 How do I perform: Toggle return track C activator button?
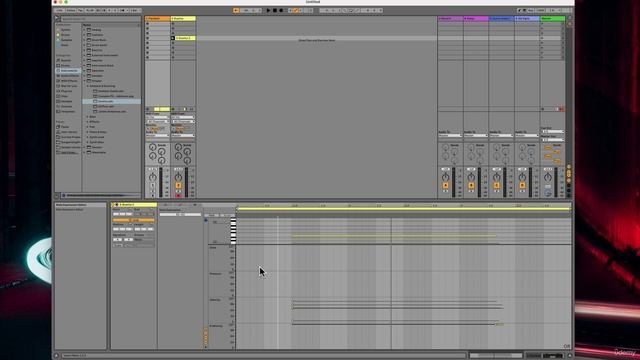[x=497, y=186]
